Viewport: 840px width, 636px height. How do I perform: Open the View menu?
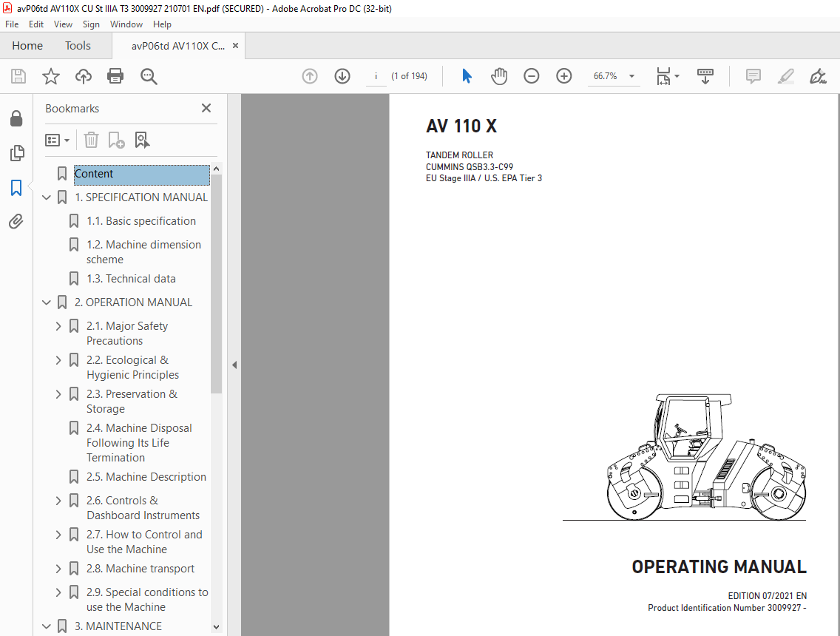pyautogui.click(x=63, y=24)
